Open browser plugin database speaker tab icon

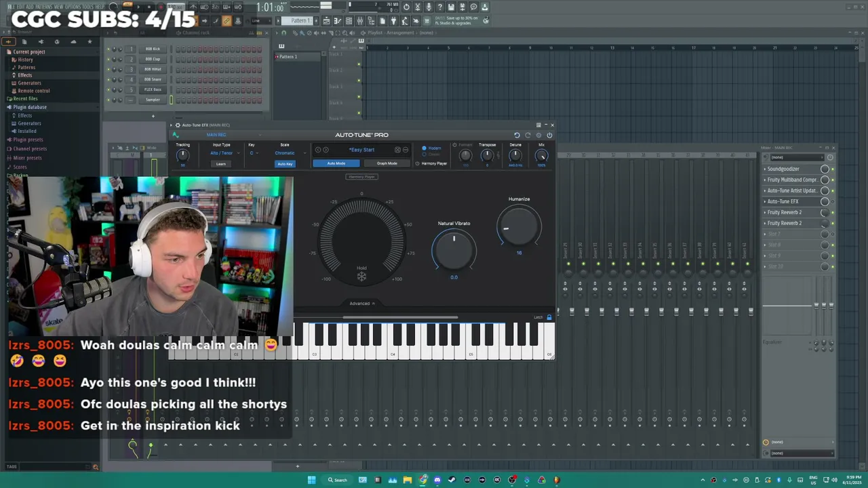pyautogui.click(x=41, y=41)
